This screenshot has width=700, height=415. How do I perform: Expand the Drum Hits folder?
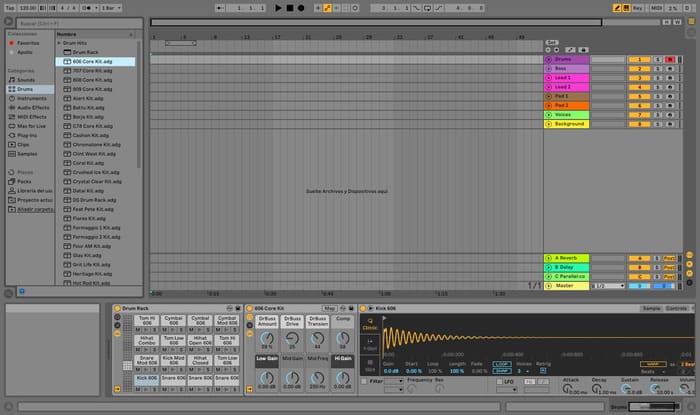point(59,43)
